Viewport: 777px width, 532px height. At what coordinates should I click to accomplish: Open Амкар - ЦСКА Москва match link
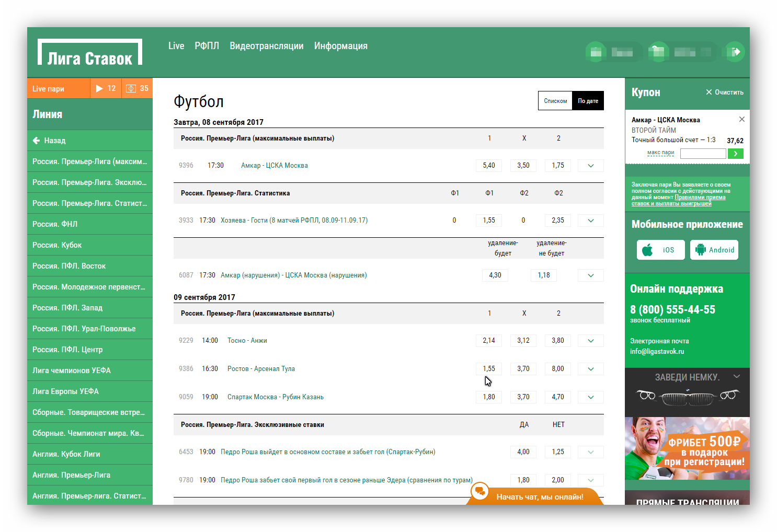275,166
